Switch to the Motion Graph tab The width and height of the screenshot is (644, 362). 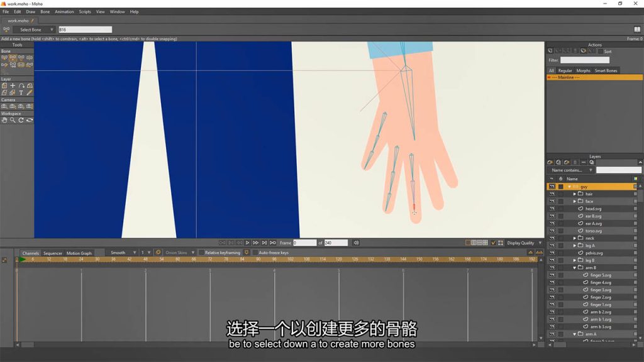(79, 253)
